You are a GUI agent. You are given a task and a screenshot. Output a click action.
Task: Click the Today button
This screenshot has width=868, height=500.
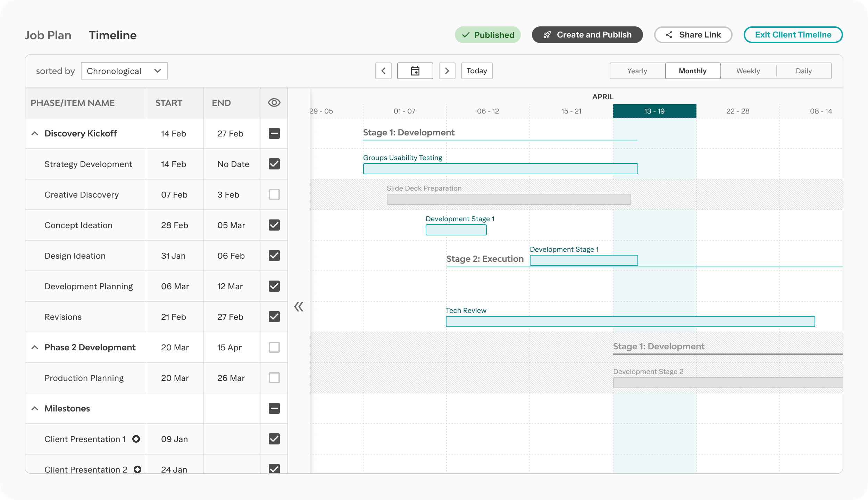477,70
